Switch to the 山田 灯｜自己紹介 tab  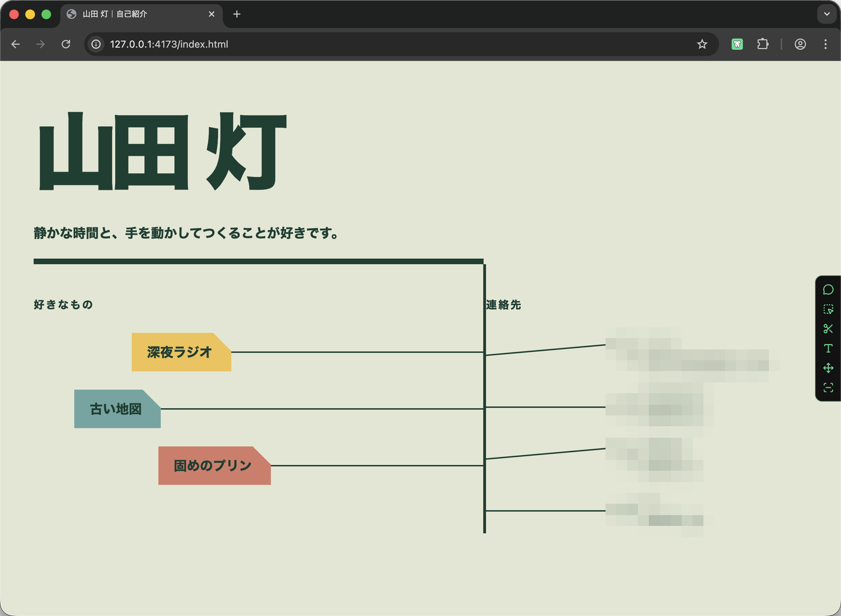(142, 14)
